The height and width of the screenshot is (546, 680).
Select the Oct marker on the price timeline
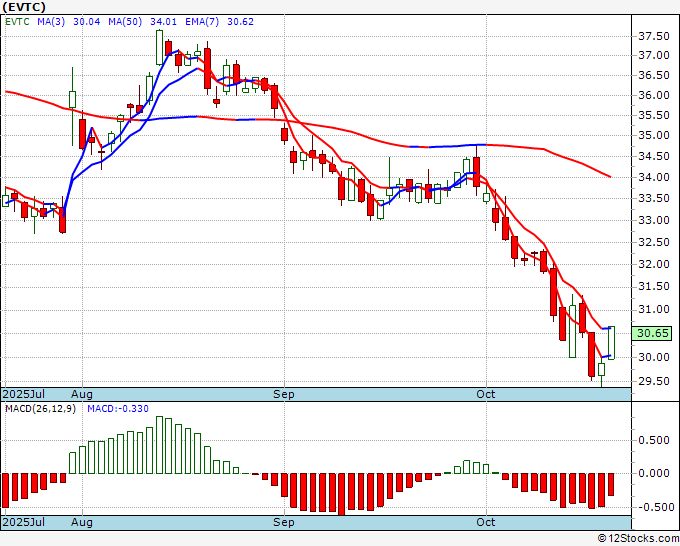pos(487,394)
